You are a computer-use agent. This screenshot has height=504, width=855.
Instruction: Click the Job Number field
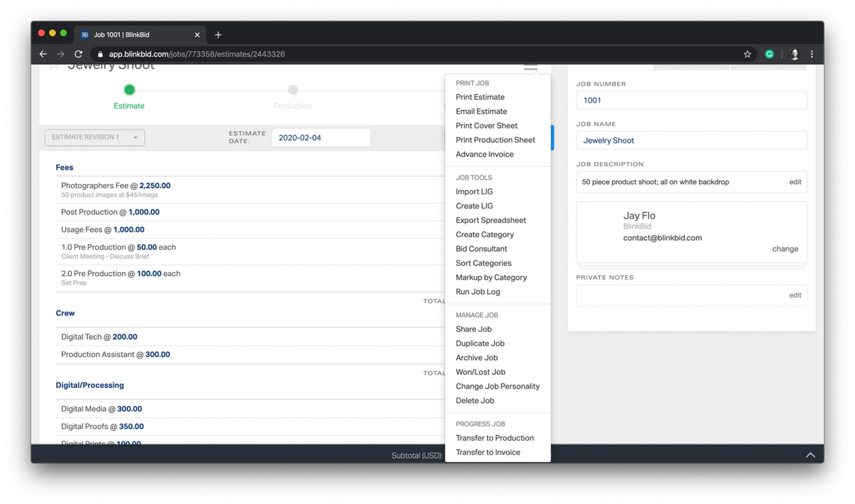691,100
